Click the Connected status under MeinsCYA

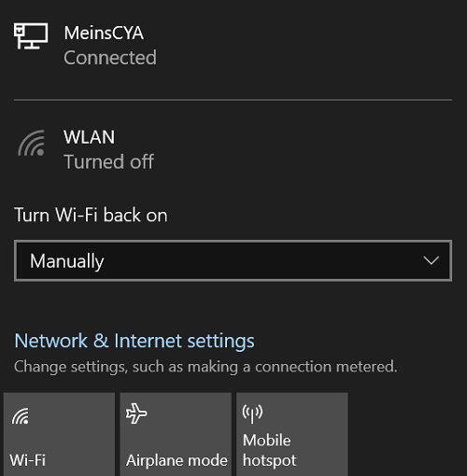[x=110, y=58]
